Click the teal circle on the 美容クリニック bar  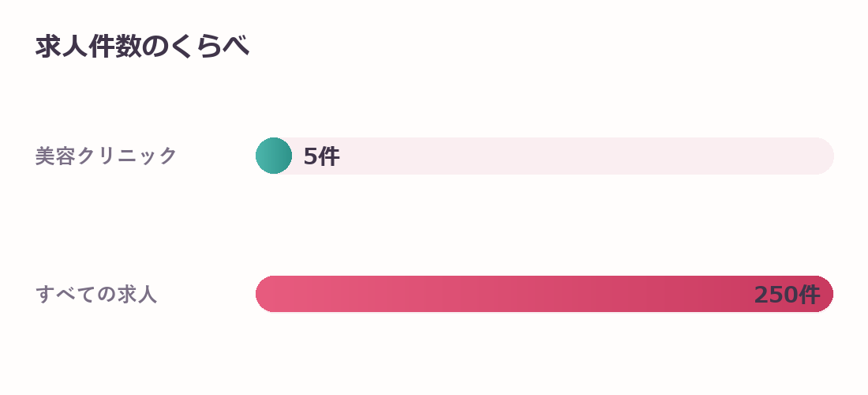(274, 156)
